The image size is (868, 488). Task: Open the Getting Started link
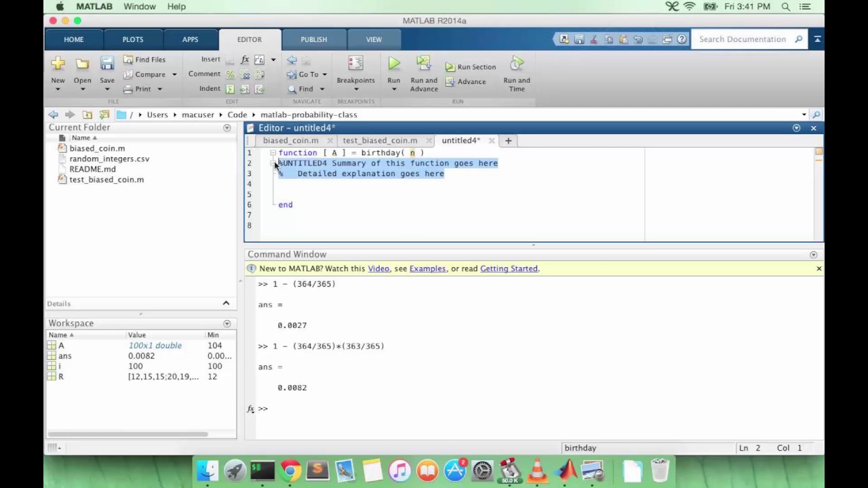tap(509, 268)
